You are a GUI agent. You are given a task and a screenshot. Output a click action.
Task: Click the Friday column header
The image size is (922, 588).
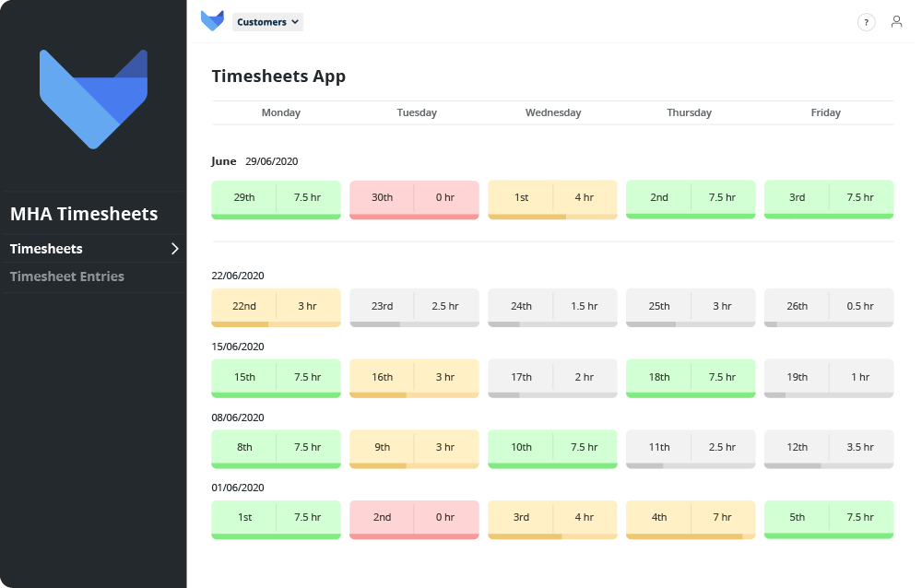[825, 112]
